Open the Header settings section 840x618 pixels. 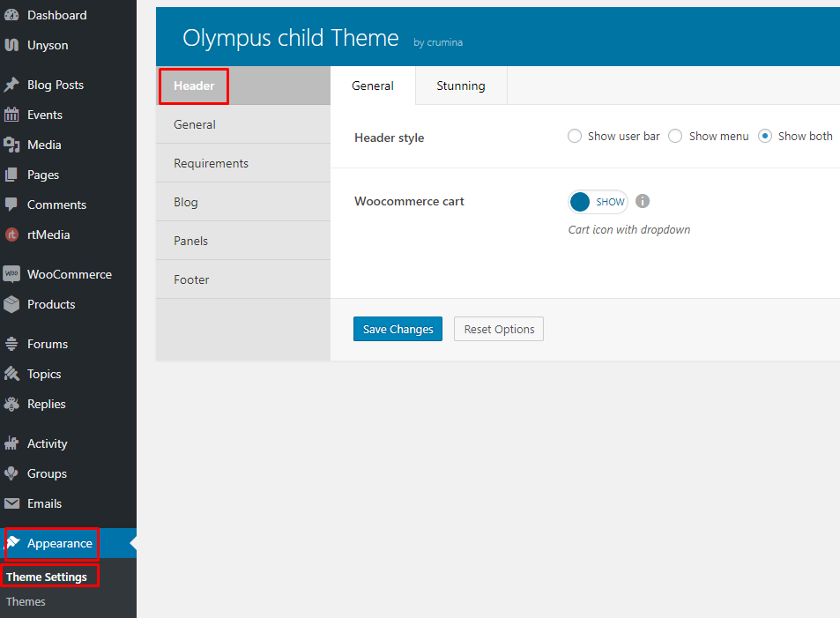242,86
